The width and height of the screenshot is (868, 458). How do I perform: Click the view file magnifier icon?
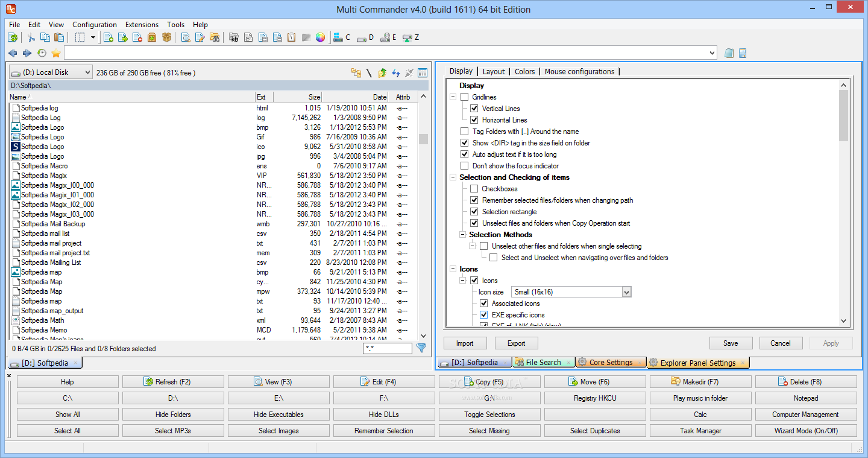tap(186, 37)
